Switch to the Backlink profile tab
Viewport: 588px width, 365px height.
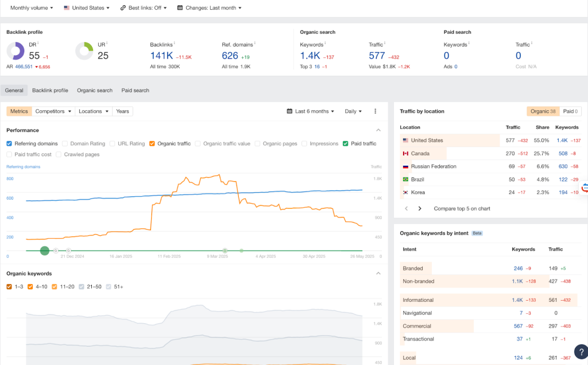coord(50,90)
